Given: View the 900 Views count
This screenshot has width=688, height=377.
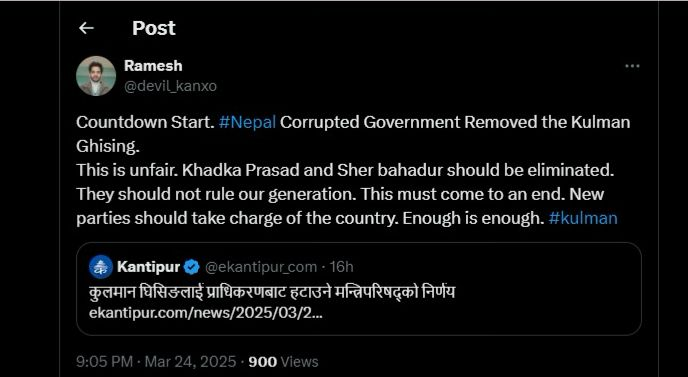Looking at the screenshot, I should pyautogui.click(x=283, y=362).
